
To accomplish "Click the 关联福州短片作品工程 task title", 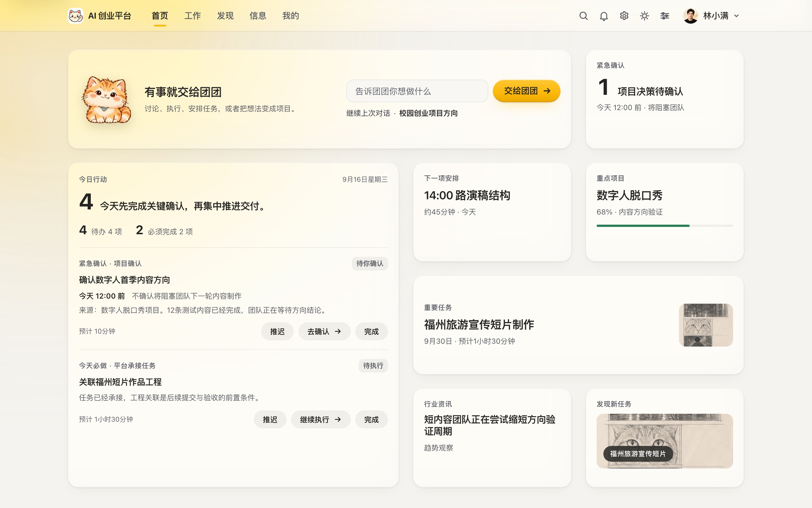I will (120, 382).
